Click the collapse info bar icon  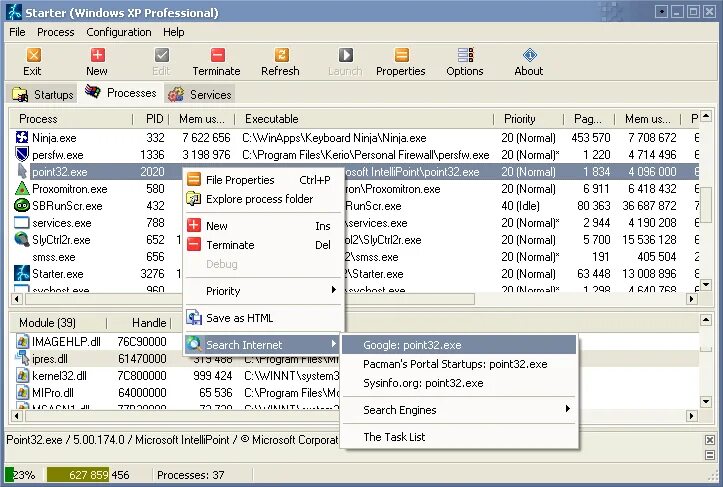(710, 455)
